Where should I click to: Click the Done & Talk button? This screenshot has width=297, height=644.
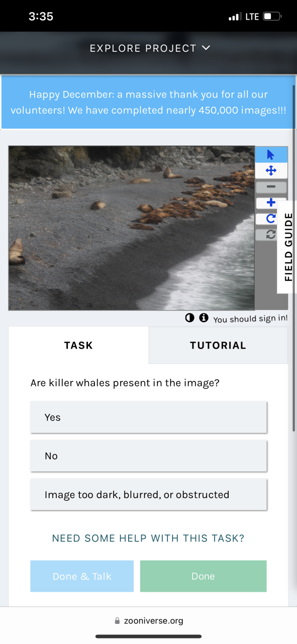pos(82,576)
